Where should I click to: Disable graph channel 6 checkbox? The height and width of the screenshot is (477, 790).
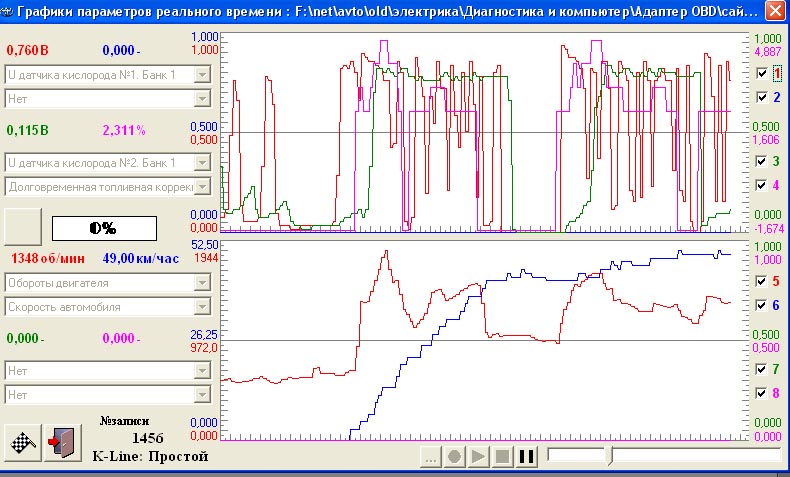coord(762,305)
